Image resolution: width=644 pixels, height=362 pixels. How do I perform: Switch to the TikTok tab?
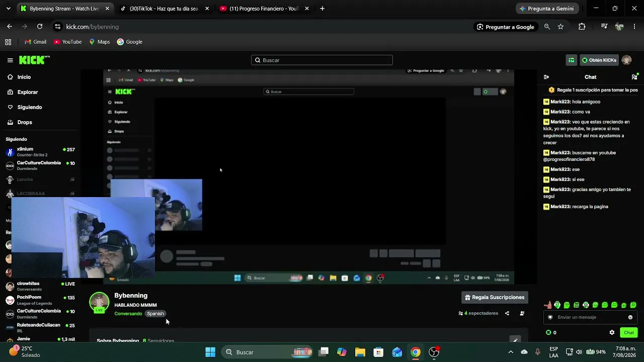164,9
